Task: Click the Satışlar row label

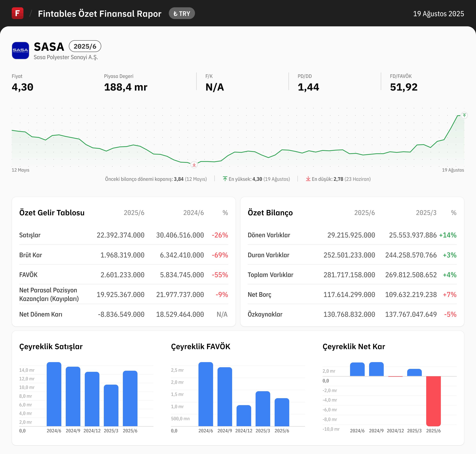Action: point(30,235)
